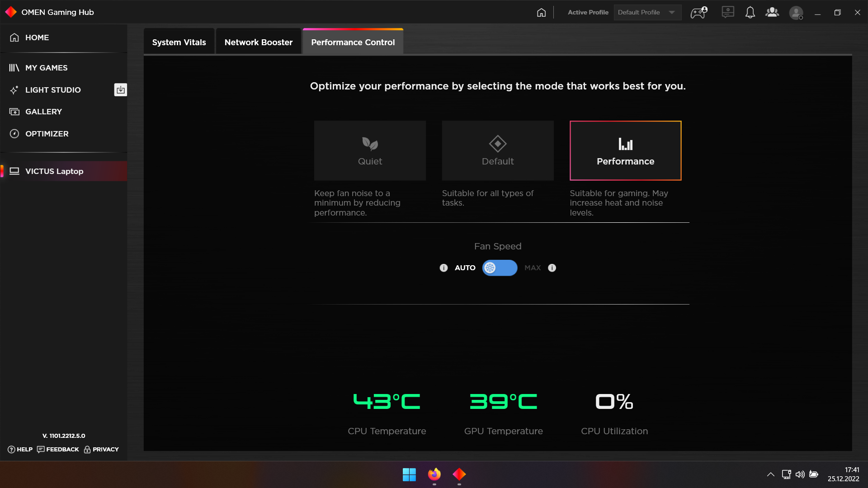Open the game controller icon
Screen dimensions: 868x488
coord(698,13)
